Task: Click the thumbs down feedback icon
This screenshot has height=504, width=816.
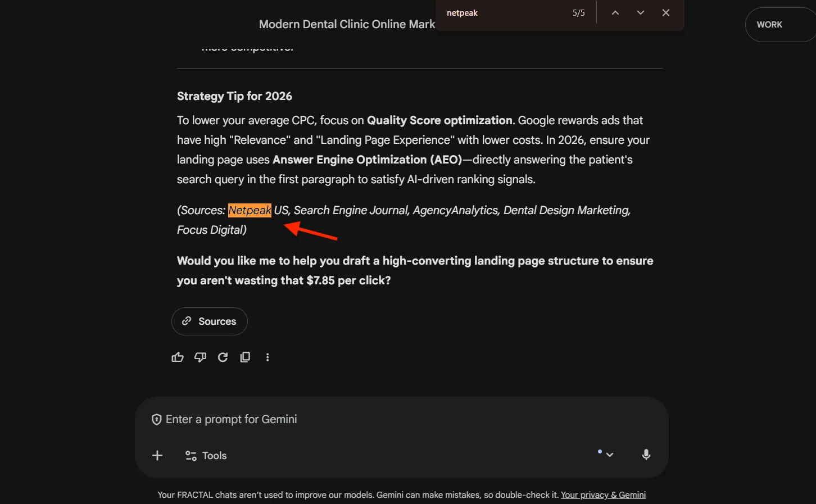Action: pyautogui.click(x=200, y=357)
